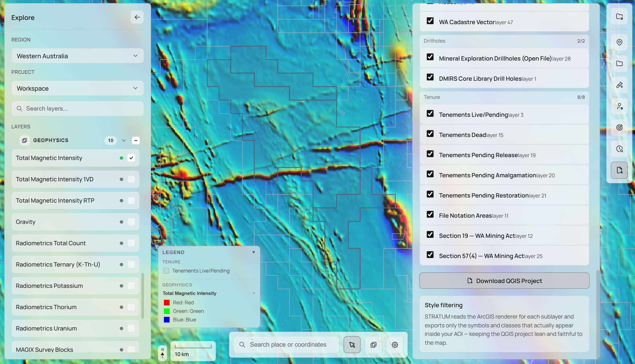Click magnifier icon in place search bar
The height and width of the screenshot is (364, 635).
242,345
